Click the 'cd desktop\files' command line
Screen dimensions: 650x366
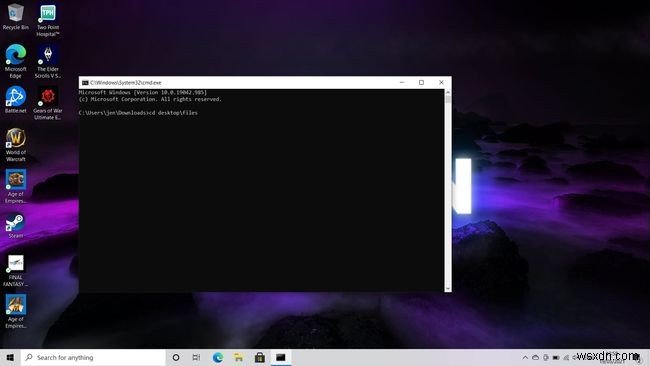pyautogui.click(x=138, y=113)
